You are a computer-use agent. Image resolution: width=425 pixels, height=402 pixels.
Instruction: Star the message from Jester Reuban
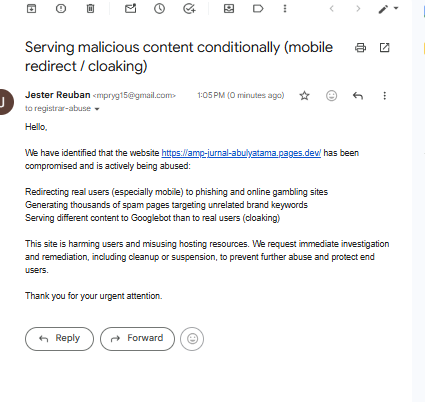pos(304,96)
